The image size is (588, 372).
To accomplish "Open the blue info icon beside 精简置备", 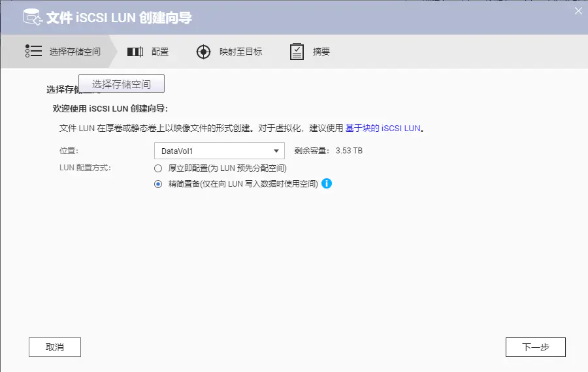I will pos(327,184).
